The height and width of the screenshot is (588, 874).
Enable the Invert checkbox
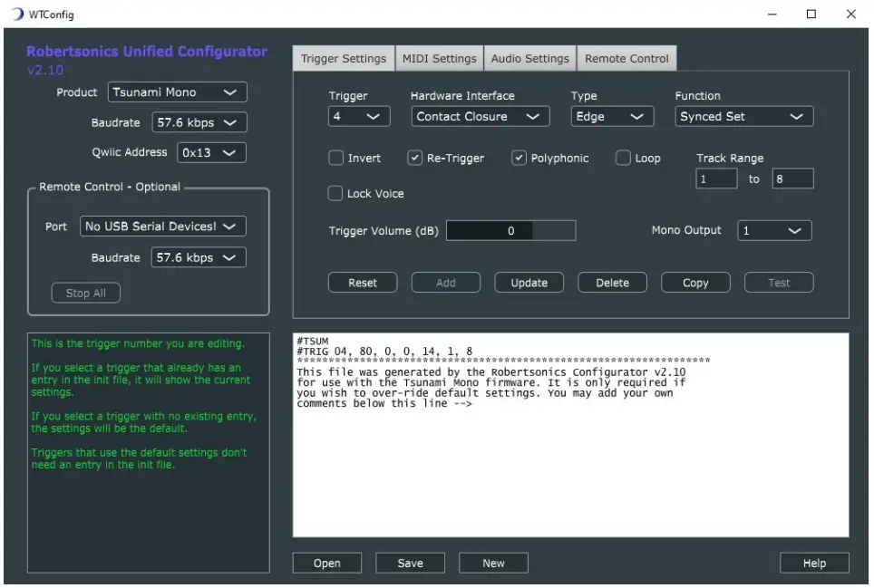pyautogui.click(x=336, y=159)
